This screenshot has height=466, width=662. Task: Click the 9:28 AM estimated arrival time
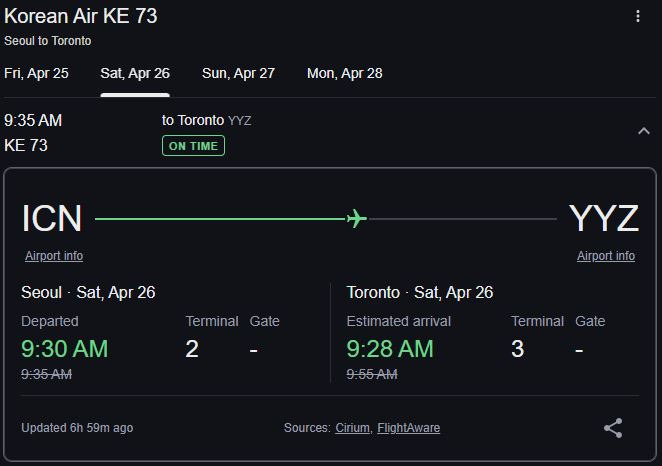tap(390, 348)
